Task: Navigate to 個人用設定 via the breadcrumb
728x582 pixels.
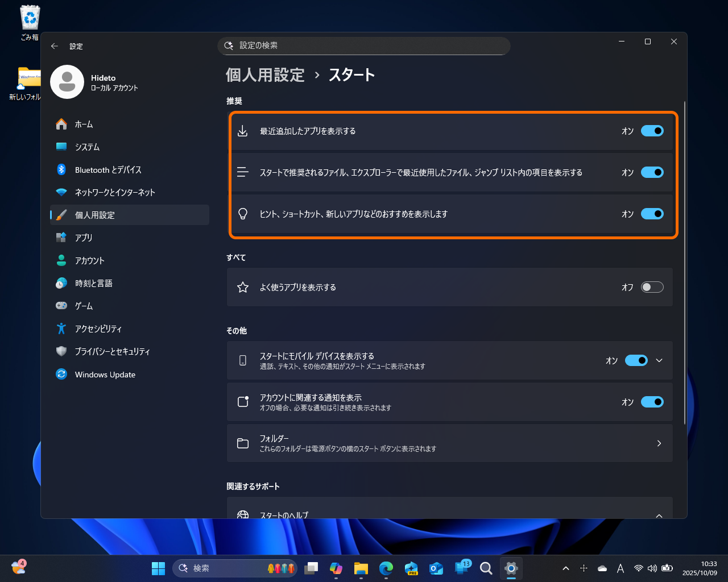Action: pyautogui.click(x=265, y=74)
